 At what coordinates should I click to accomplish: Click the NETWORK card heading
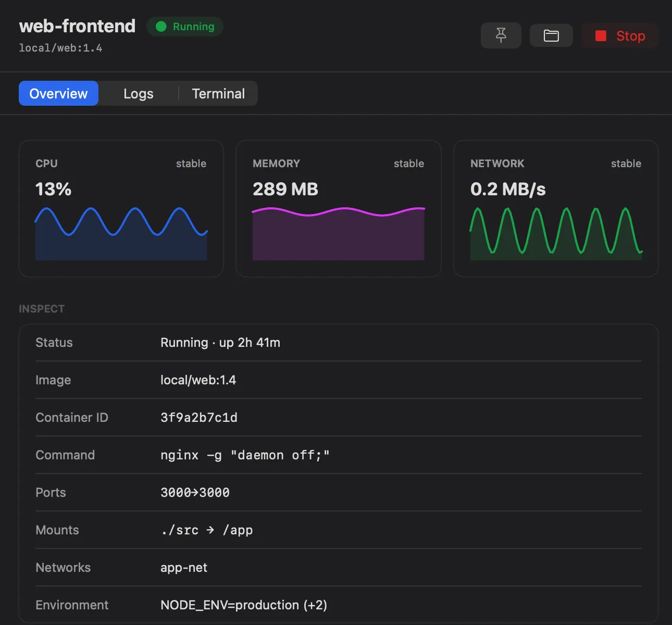click(x=497, y=164)
